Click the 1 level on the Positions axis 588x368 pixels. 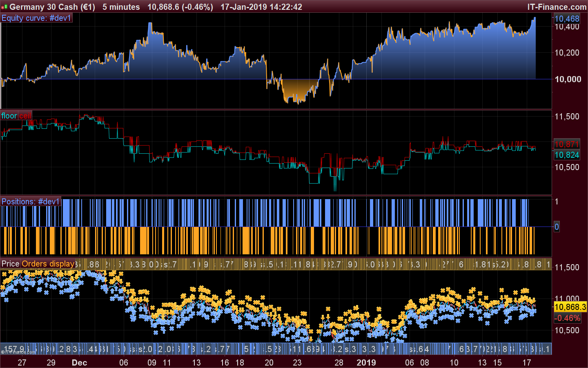556,202
